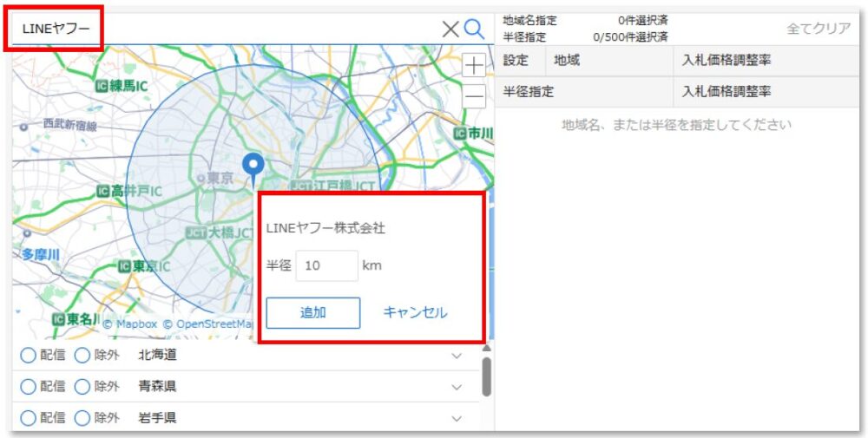Image resolution: width=868 pixels, height=438 pixels.
Task: Select 除外 radio for 青森県
Action: click(x=82, y=387)
